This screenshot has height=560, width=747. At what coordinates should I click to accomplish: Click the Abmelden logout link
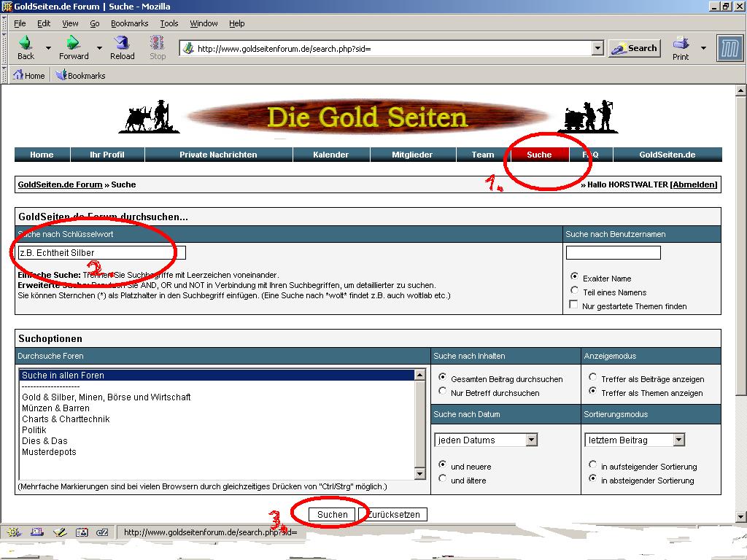(694, 184)
